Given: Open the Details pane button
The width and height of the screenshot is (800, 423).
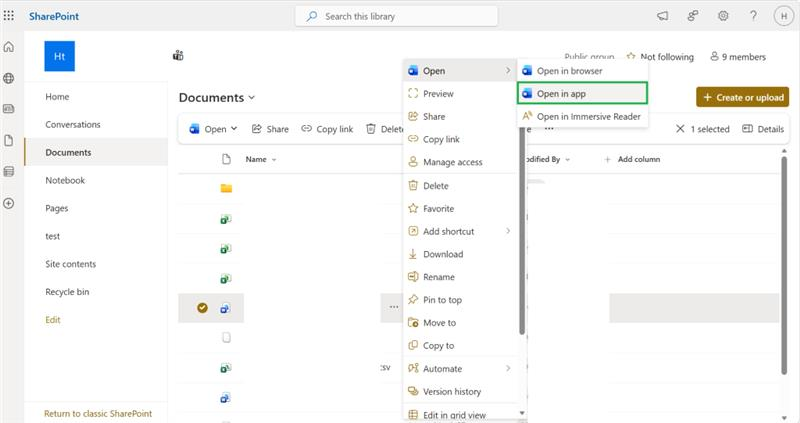Looking at the screenshot, I should pos(763,129).
